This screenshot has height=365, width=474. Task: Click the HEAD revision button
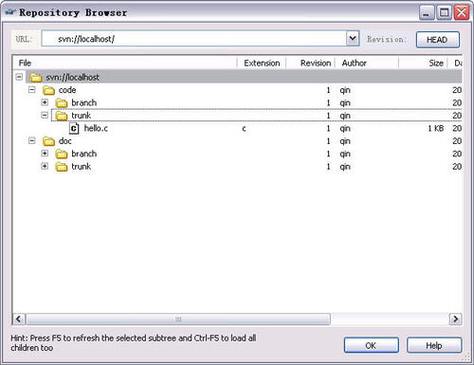(438, 40)
